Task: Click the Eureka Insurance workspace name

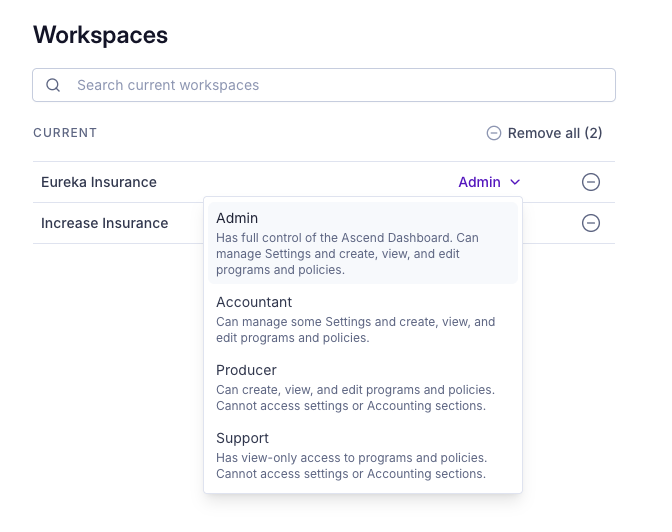Action: tap(99, 182)
